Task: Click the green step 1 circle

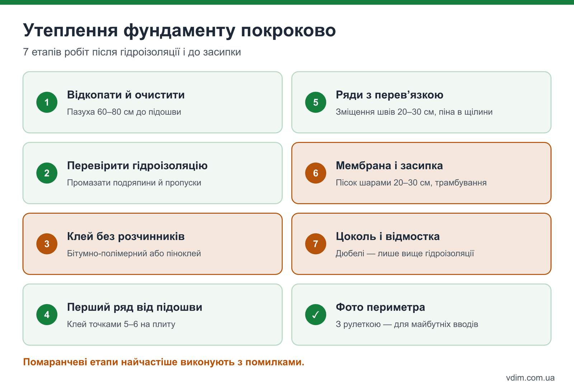Action: click(47, 102)
